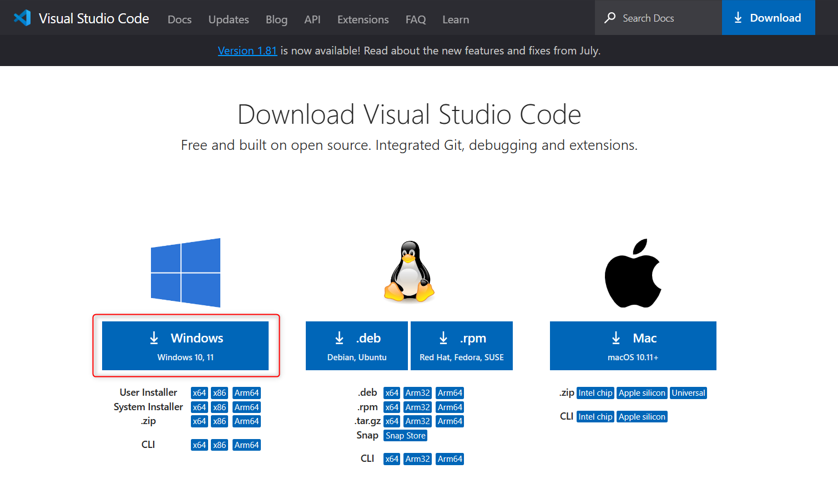Select Linux .rpm Arm64 link
This screenshot has height=504, width=838.
(x=450, y=407)
